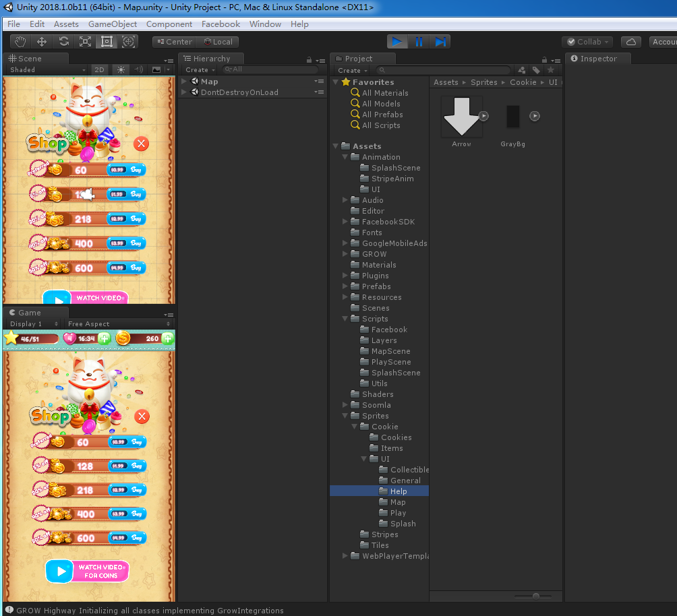Filter Project search by type icon
This screenshot has height=616, width=677.
[521, 70]
